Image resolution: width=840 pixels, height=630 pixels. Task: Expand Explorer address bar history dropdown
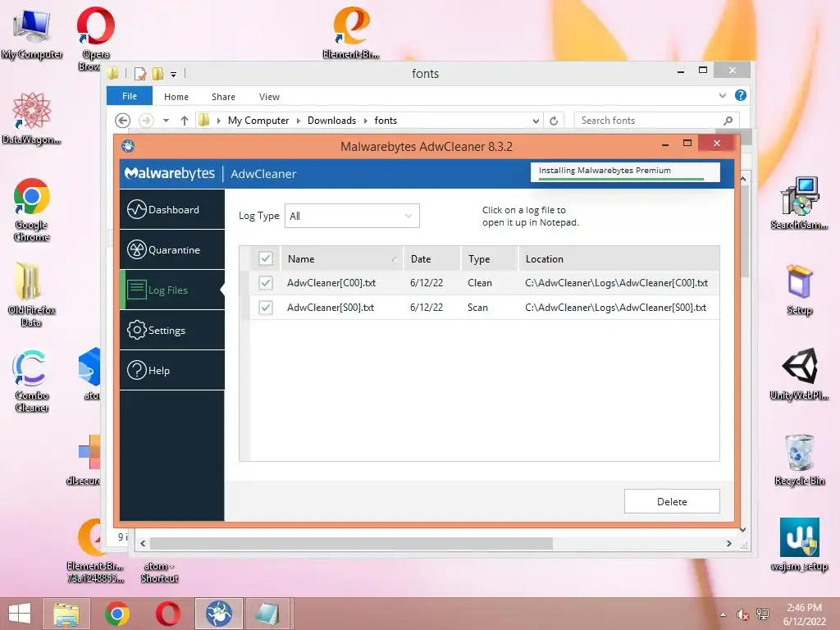[536, 121]
